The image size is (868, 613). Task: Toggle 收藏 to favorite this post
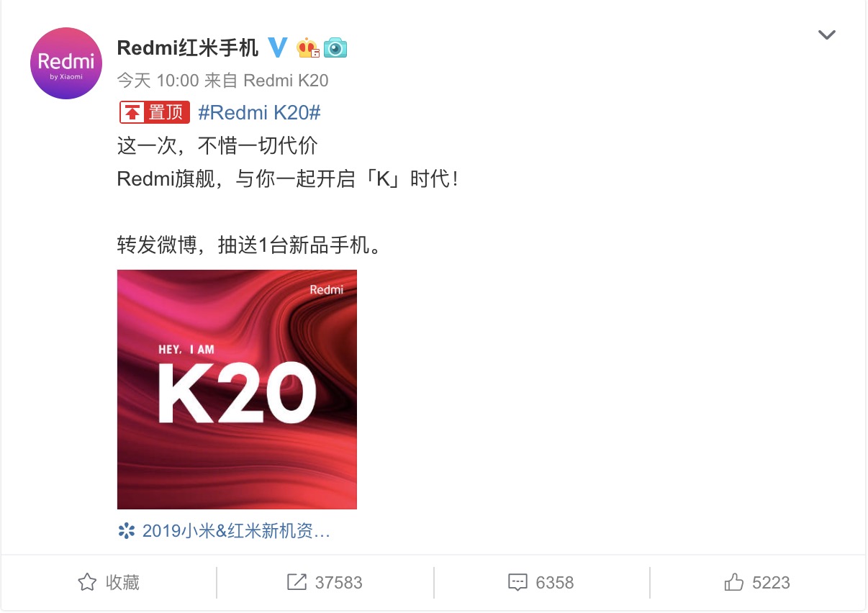click(109, 582)
